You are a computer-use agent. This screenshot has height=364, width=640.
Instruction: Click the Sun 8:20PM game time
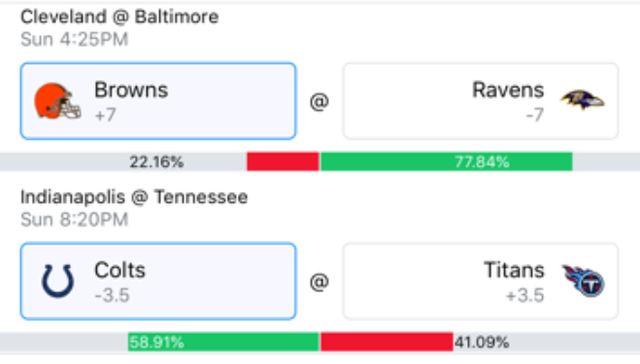(x=74, y=220)
